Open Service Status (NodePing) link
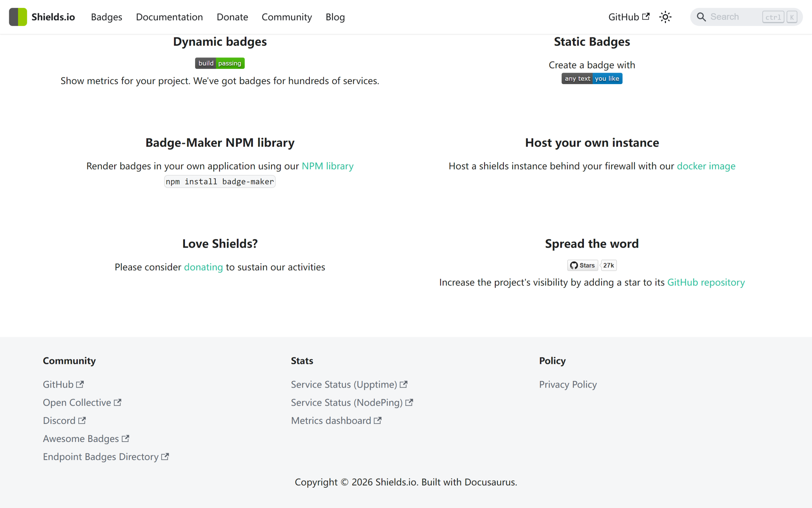 click(352, 403)
